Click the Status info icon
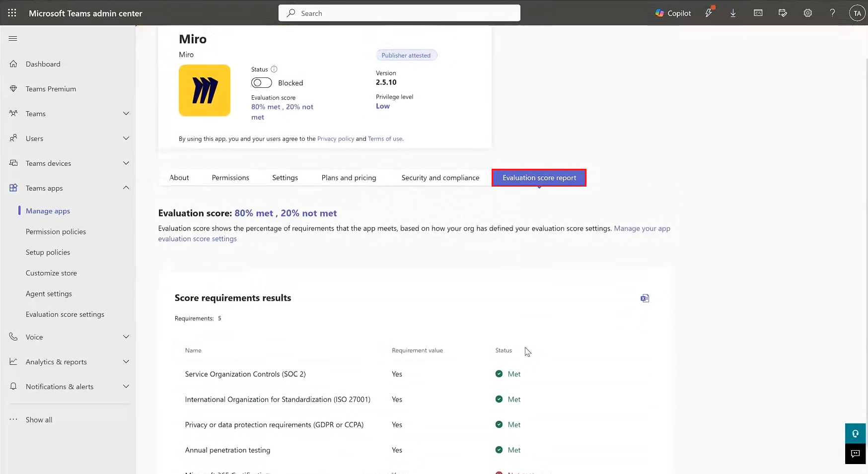This screenshot has width=868, height=474. pyautogui.click(x=274, y=69)
